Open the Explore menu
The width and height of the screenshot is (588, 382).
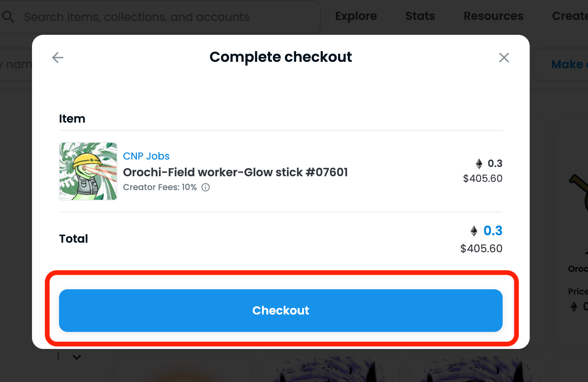coord(356,16)
